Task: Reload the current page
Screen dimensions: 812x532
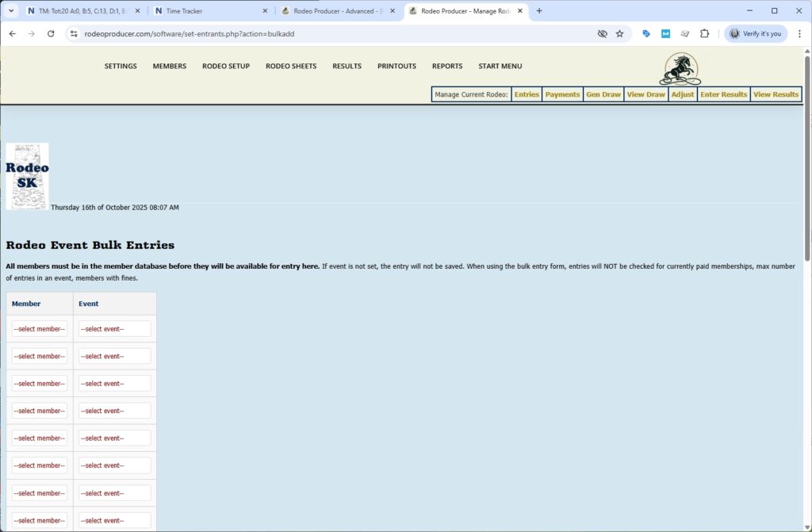Action: pyautogui.click(x=50, y=34)
